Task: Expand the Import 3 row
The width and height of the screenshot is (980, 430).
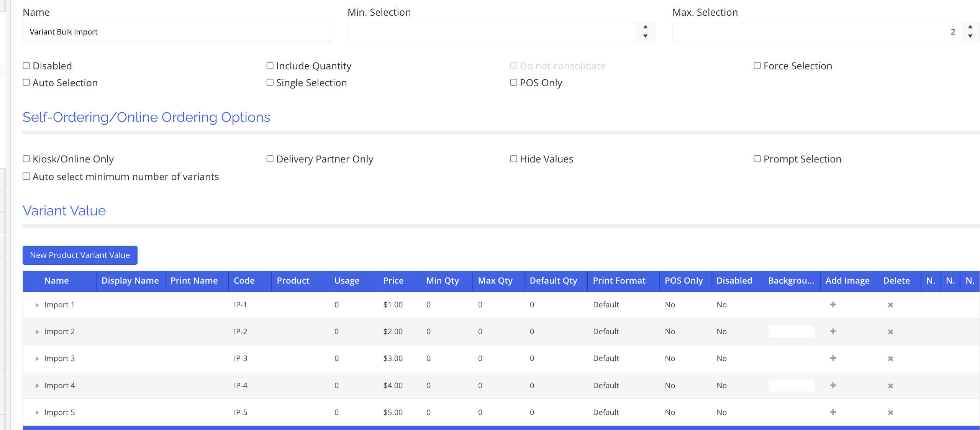Action: pos(37,359)
